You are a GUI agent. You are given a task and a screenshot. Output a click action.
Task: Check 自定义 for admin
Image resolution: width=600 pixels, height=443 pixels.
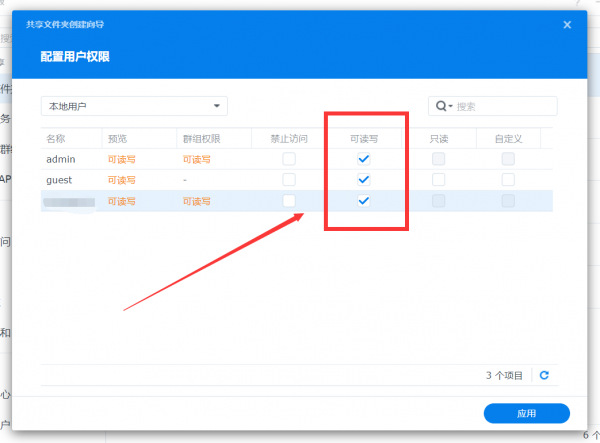(x=508, y=159)
